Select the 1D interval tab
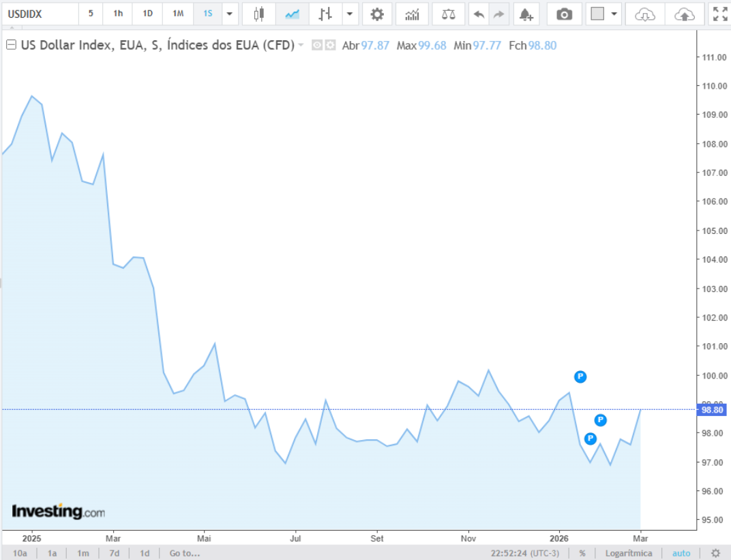 tap(147, 14)
